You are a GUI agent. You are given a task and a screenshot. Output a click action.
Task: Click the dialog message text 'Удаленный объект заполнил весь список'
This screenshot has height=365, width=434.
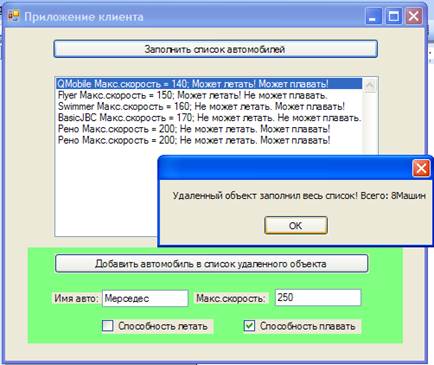265,196
